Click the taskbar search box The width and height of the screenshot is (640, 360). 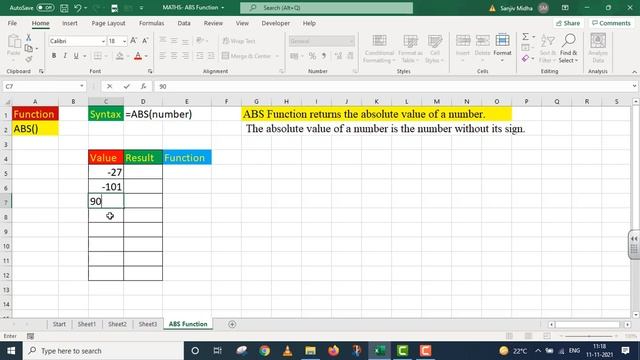coord(104,351)
